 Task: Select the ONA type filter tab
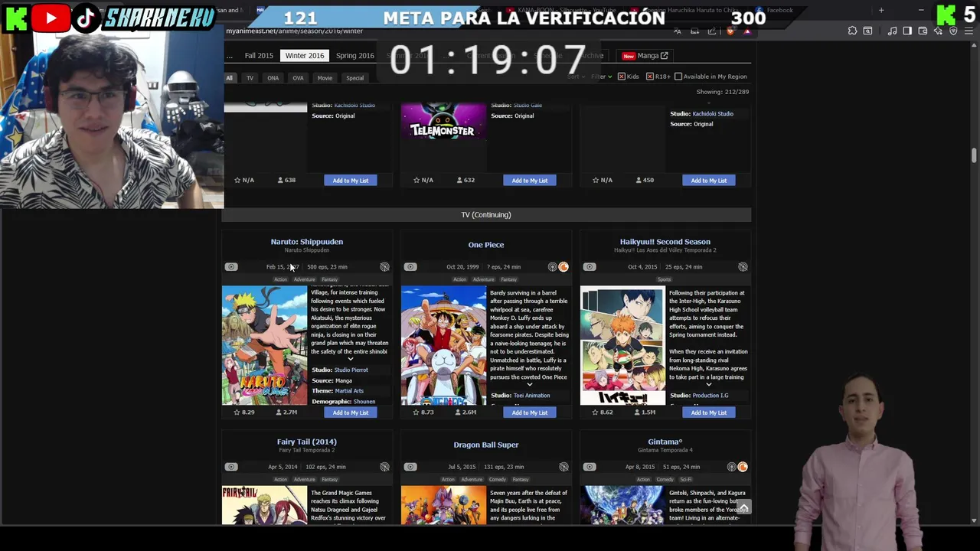(273, 78)
